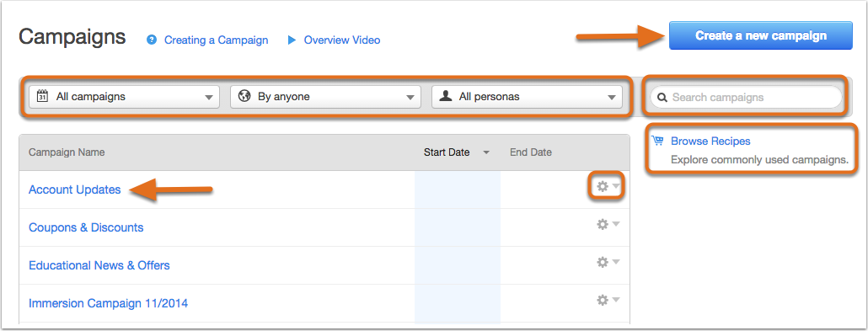The height and width of the screenshot is (331, 868).
Task: Click the Create a new campaign button
Action: pos(761,35)
